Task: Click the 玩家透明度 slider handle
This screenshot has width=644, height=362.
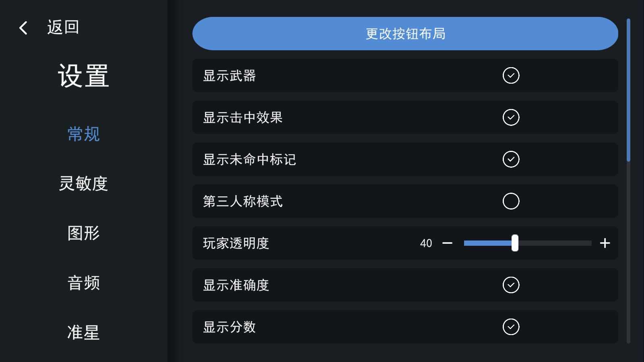Action: tap(515, 243)
